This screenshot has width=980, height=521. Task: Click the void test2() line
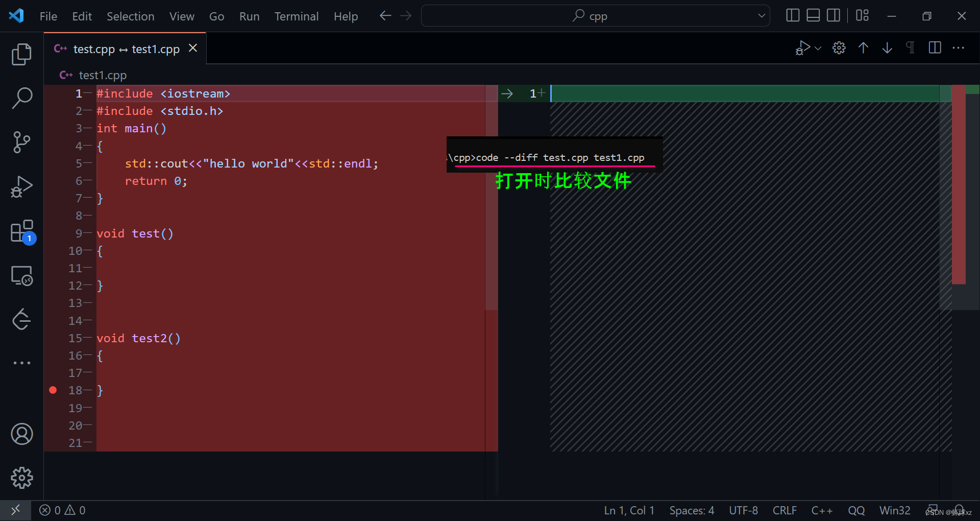click(x=139, y=339)
